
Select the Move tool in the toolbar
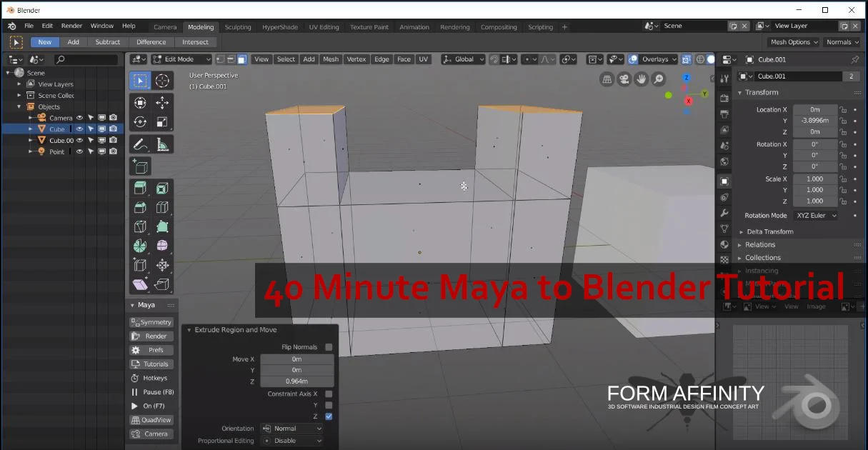pos(163,103)
